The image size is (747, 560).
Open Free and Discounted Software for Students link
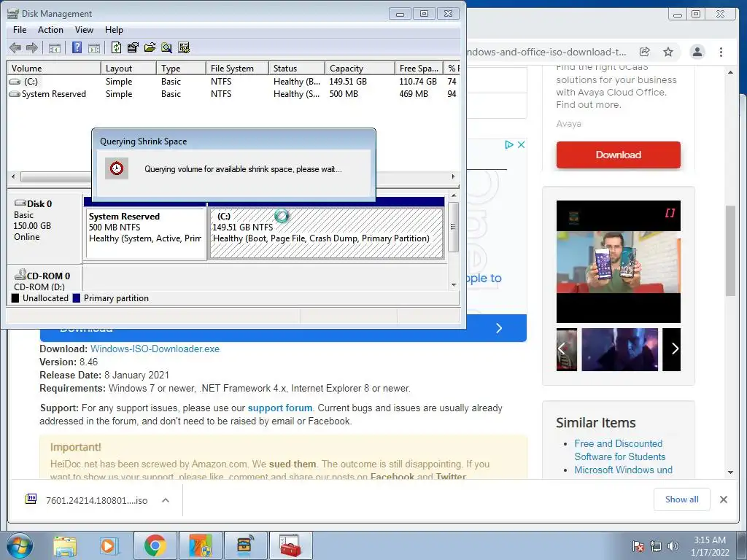point(620,450)
